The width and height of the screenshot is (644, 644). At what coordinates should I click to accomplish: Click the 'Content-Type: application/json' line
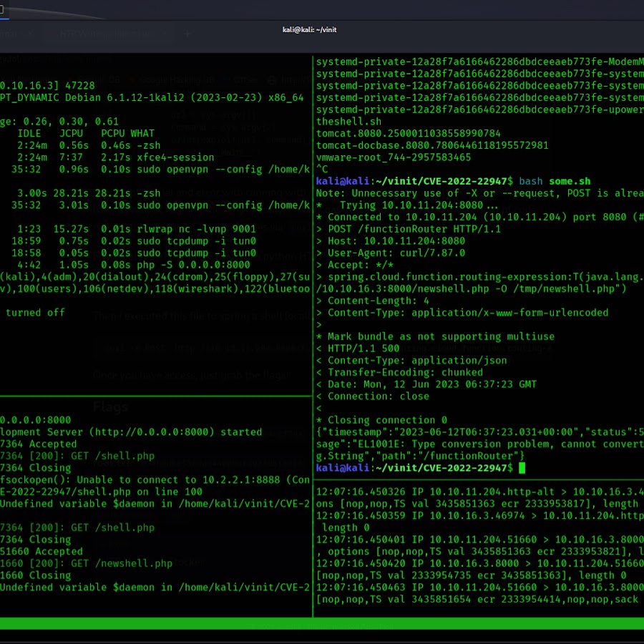click(x=411, y=360)
